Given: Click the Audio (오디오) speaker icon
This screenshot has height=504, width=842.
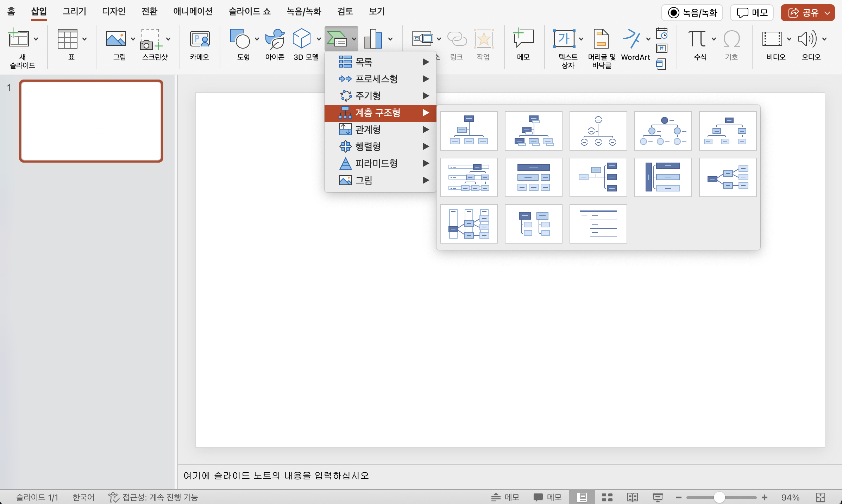Looking at the screenshot, I should pyautogui.click(x=808, y=39).
